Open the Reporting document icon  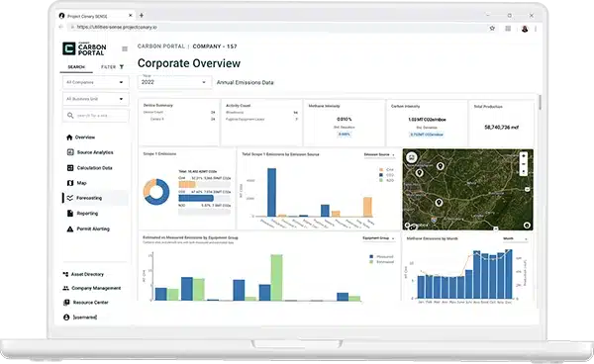pyautogui.click(x=70, y=214)
